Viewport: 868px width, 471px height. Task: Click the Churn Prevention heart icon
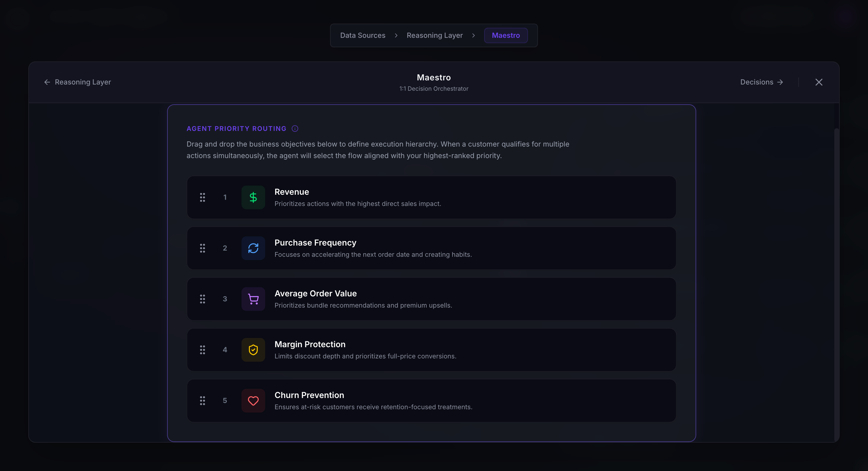[x=253, y=401]
